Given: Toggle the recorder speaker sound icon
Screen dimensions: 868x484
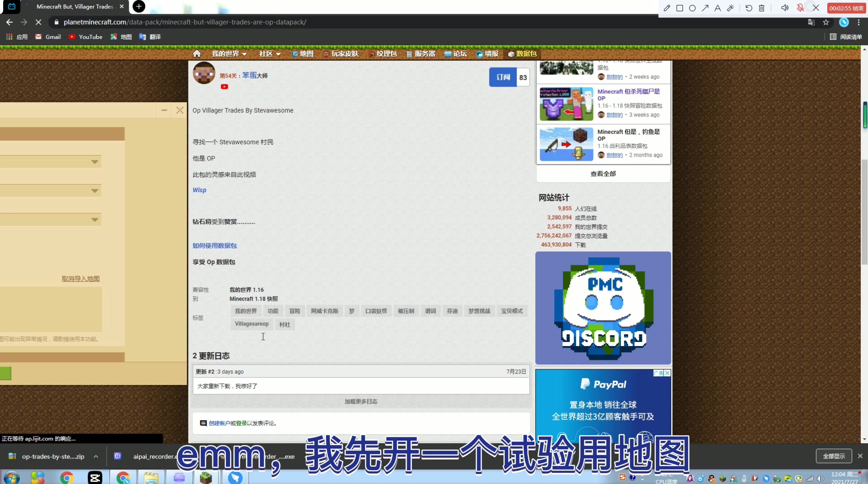Looking at the screenshot, I should pyautogui.click(x=785, y=8).
